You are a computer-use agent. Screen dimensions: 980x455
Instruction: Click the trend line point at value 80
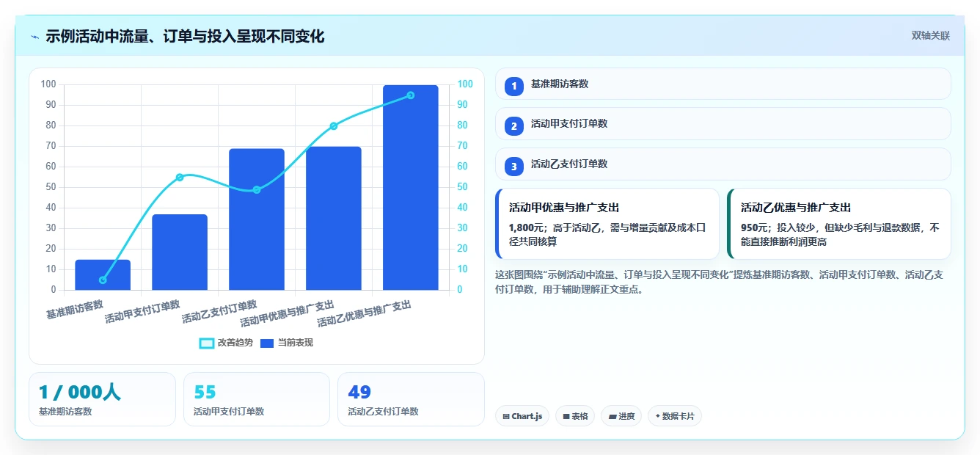334,126
